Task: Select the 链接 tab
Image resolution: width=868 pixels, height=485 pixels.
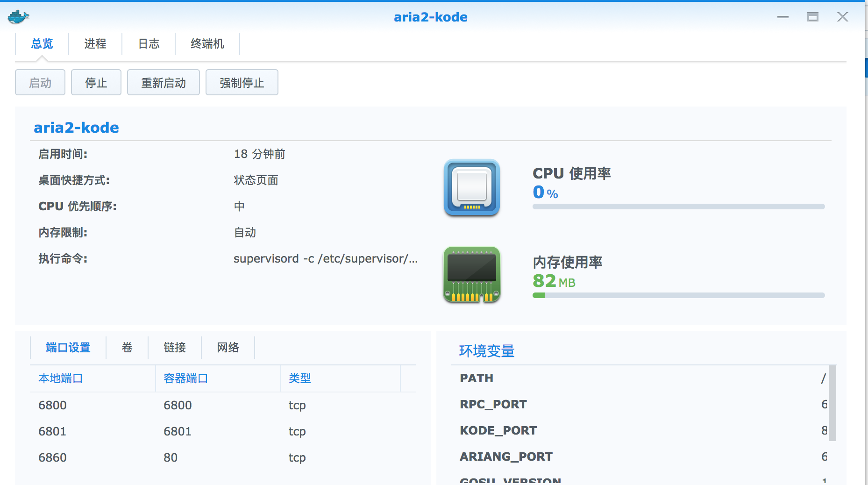Action: point(175,348)
